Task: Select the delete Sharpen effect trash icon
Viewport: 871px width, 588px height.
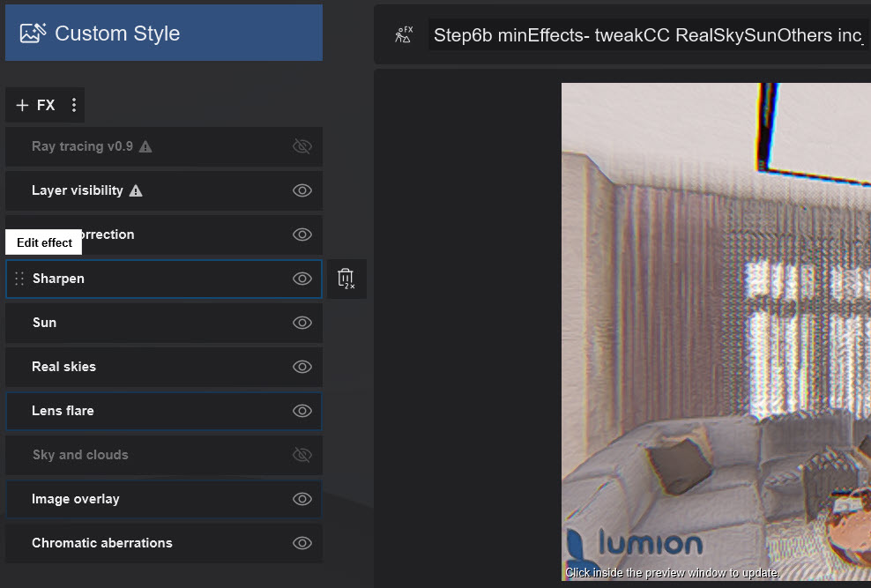Action: pos(346,279)
